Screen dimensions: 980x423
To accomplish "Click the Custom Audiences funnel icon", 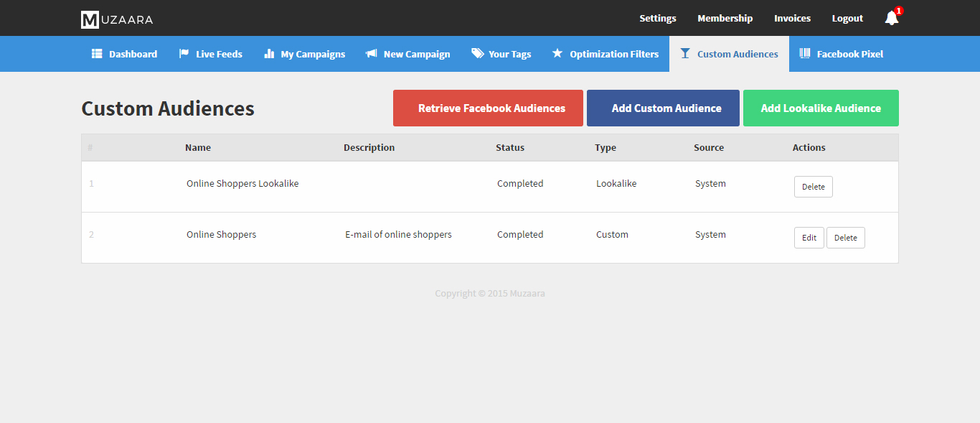I will pos(685,54).
